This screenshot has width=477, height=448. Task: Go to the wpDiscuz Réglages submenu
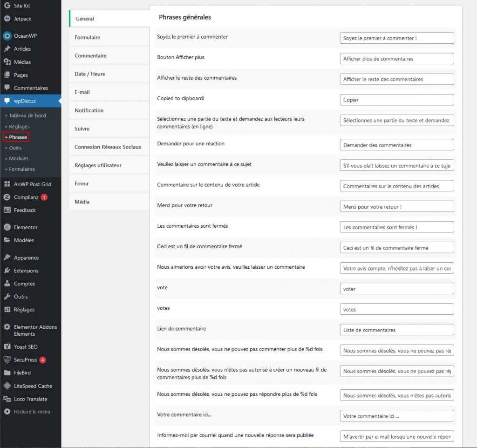[19, 126]
